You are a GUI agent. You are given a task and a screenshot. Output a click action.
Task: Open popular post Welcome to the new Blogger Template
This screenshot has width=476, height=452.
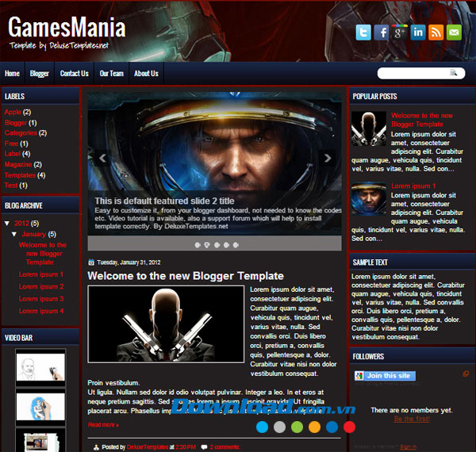(422, 120)
